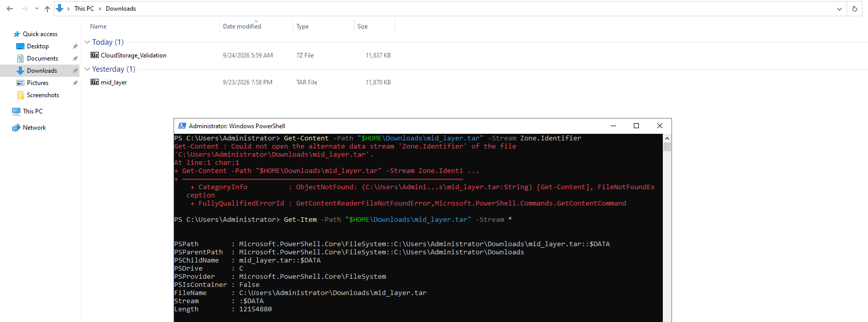Unpin Pictures using its pin icon
Image resolution: width=868 pixels, height=322 pixels.
(x=75, y=83)
